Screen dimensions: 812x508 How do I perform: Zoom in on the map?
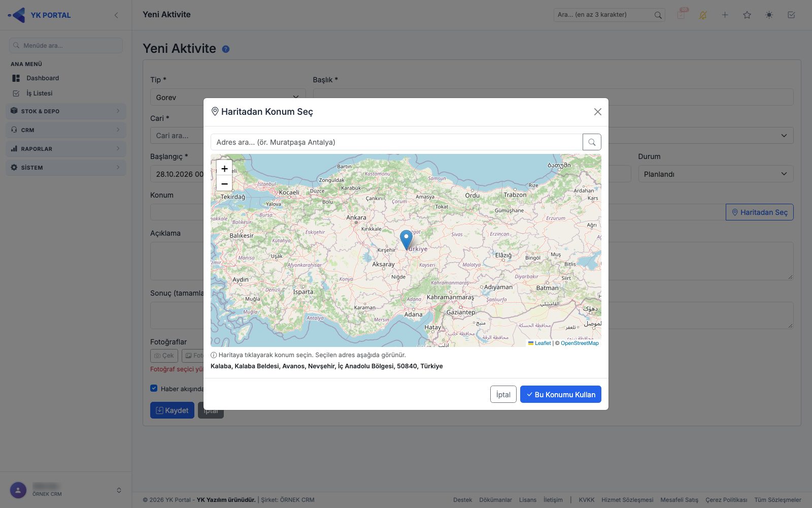click(x=224, y=168)
